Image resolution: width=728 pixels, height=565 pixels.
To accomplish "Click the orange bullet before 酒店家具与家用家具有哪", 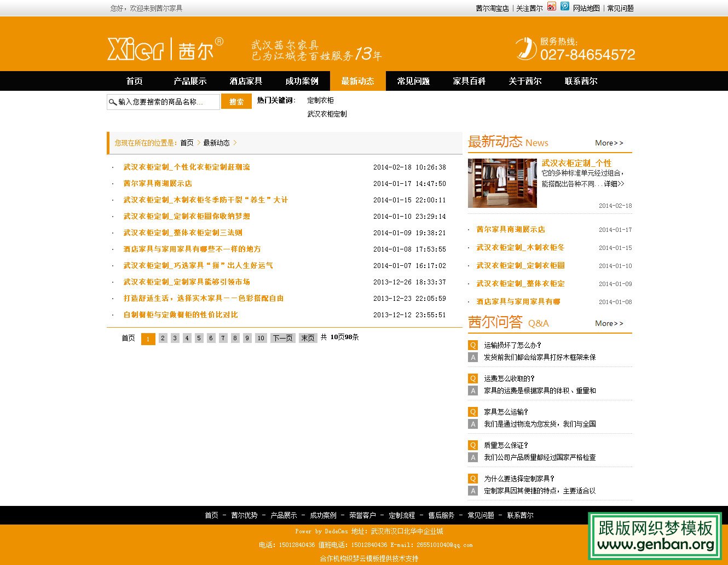I will (469, 301).
